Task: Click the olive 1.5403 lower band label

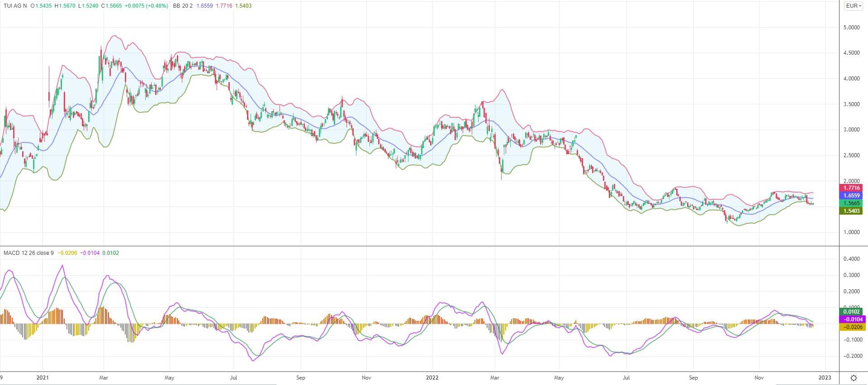Action: tap(852, 211)
